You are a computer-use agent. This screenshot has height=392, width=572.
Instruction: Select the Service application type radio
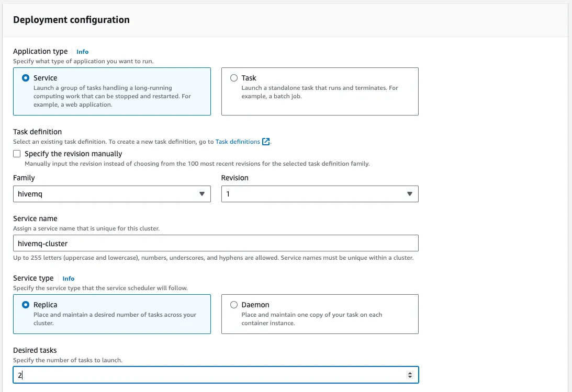[x=26, y=78]
